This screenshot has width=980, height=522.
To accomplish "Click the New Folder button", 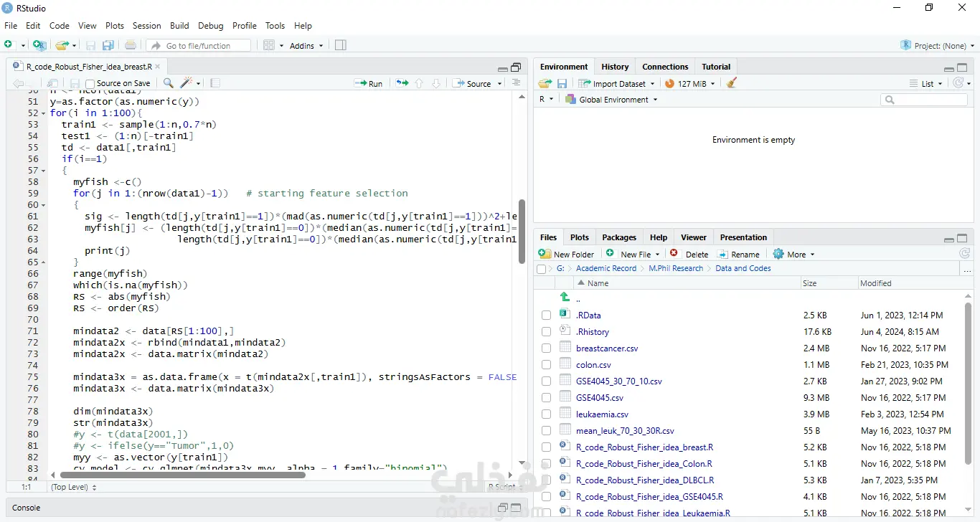I will [566, 254].
